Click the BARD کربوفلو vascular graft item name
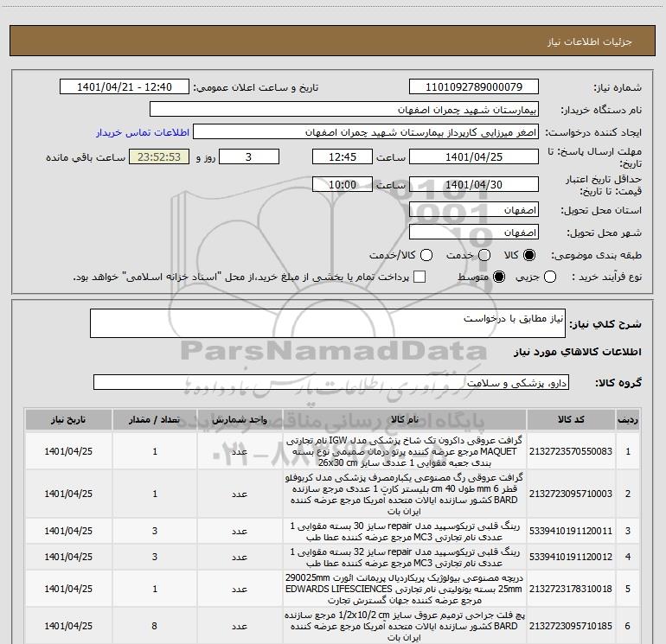Screen dimensions: 666x644 point(405,494)
